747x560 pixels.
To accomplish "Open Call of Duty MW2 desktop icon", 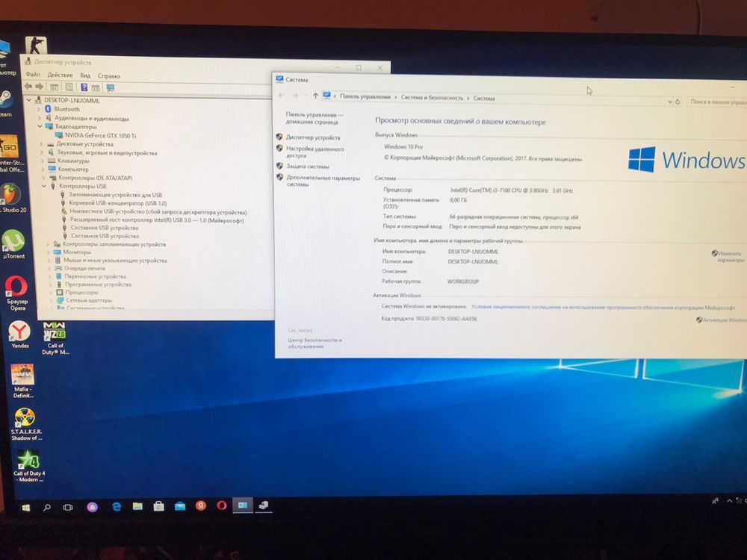I will (55, 337).
